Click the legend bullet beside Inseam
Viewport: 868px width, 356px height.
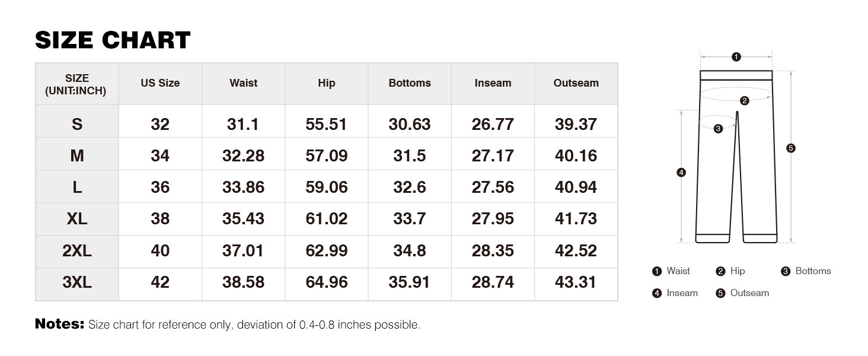(x=656, y=293)
